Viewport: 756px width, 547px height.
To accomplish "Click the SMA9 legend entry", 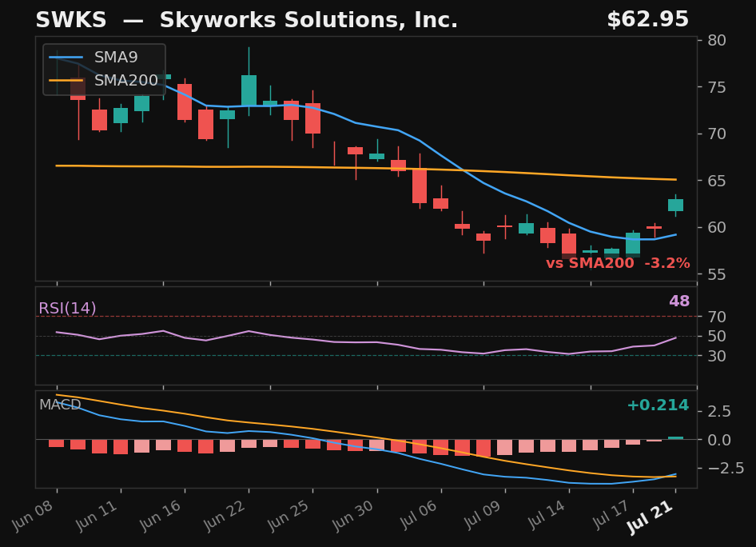I will (116, 58).
